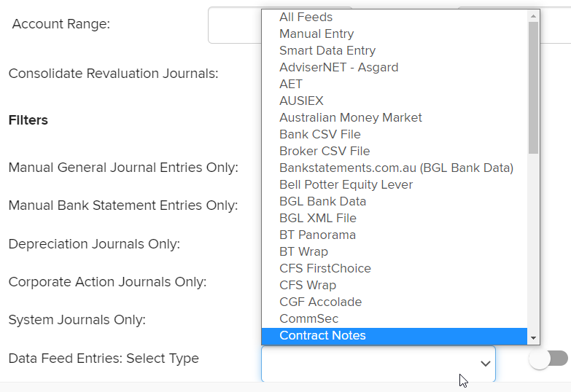571x392 pixels.
Task: Select highlighted Contract Notes option
Action: [322, 335]
